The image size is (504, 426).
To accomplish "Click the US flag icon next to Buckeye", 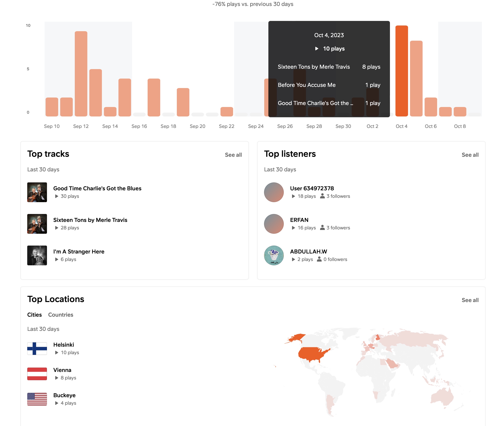I will click(x=37, y=399).
